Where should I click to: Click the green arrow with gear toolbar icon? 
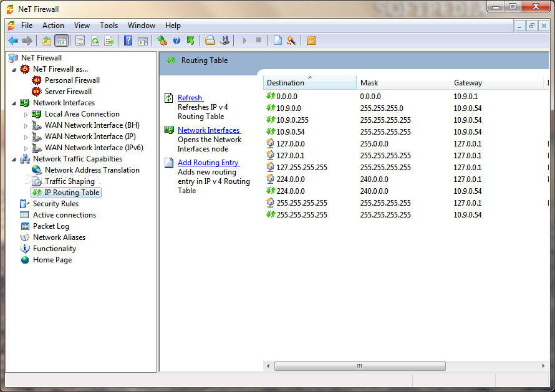(x=162, y=41)
